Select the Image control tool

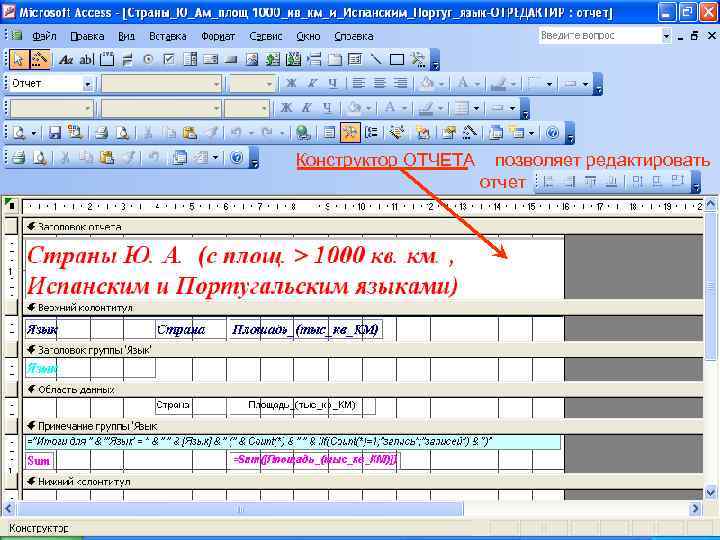pyautogui.click(x=252, y=59)
